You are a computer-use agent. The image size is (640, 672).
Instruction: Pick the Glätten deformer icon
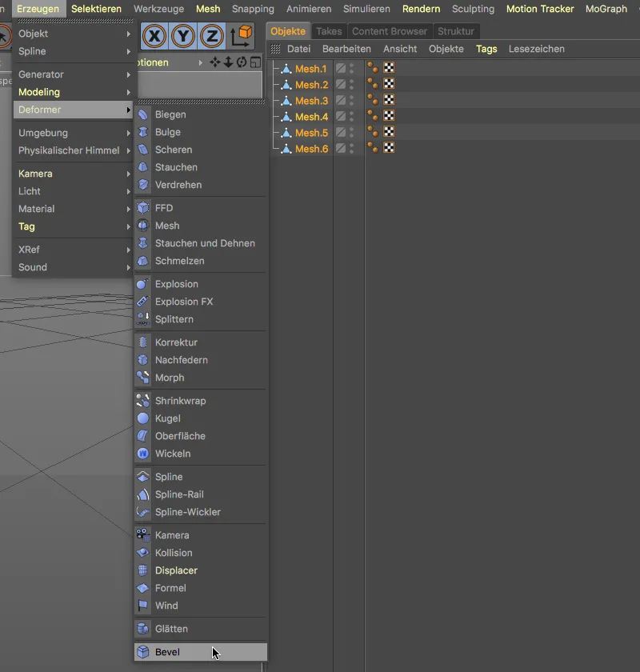[142, 628]
